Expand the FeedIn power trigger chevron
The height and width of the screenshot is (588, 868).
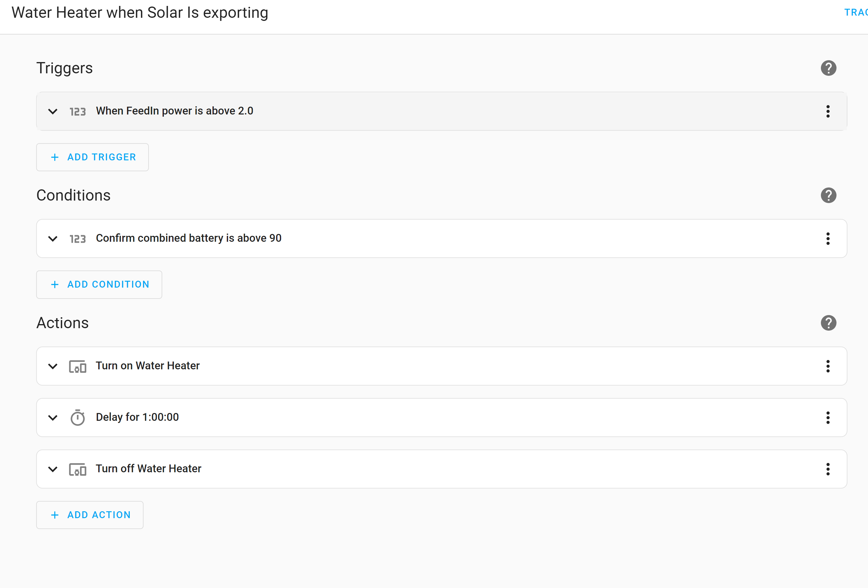pyautogui.click(x=53, y=111)
